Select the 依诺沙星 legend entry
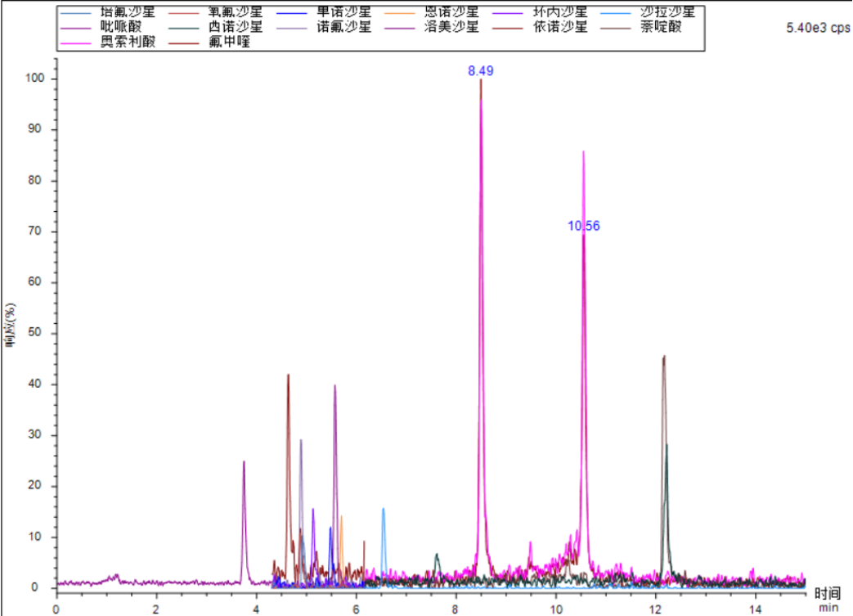This screenshot has height=616, width=853. coord(559,27)
